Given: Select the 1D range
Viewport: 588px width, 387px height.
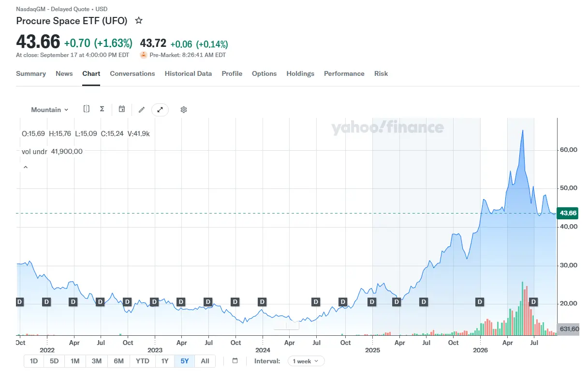Looking at the screenshot, I should (x=34, y=361).
